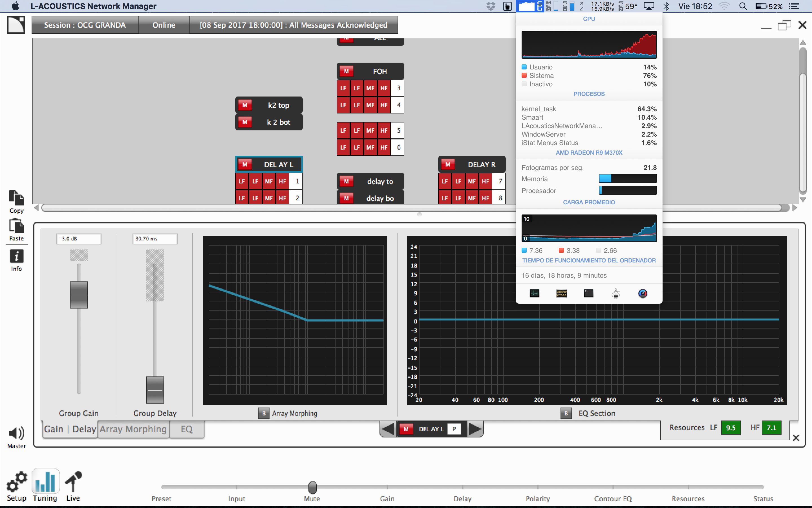Click the 30.70 ms delay input field

(x=155, y=238)
